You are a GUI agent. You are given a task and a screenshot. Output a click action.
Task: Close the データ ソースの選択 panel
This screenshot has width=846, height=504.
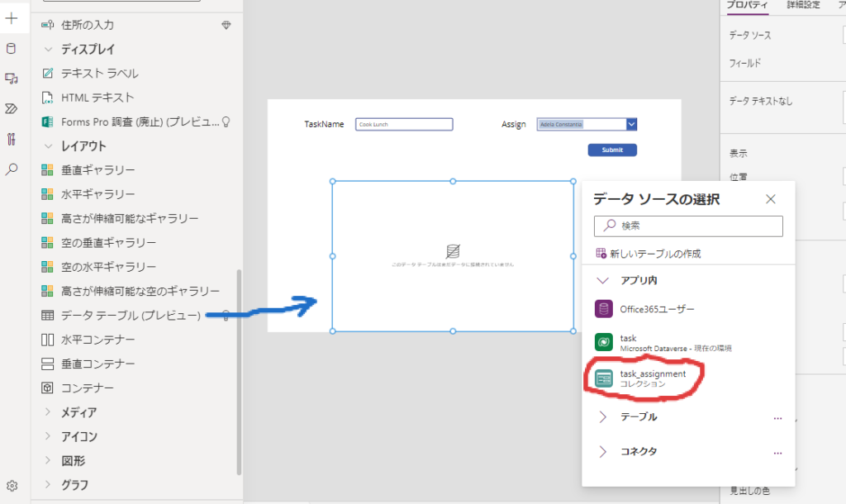tap(771, 199)
